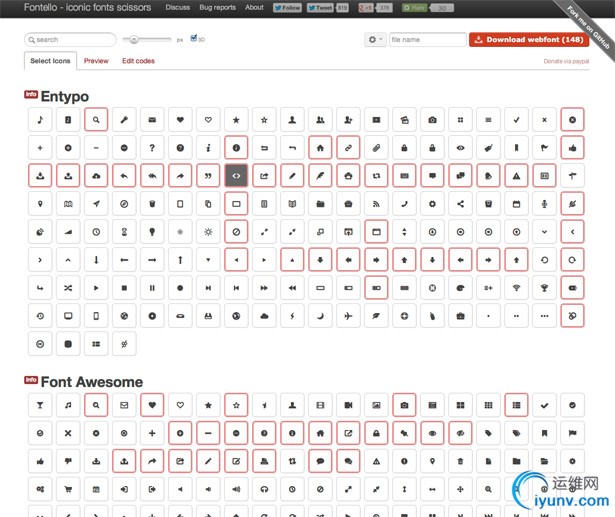The width and height of the screenshot is (615, 517).
Task: Select the RSS feed icon in Entypo
Action: pyautogui.click(x=376, y=204)
